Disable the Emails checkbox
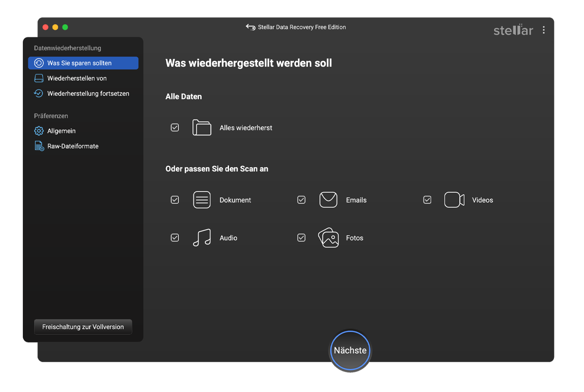 click(x=301, y=200)
